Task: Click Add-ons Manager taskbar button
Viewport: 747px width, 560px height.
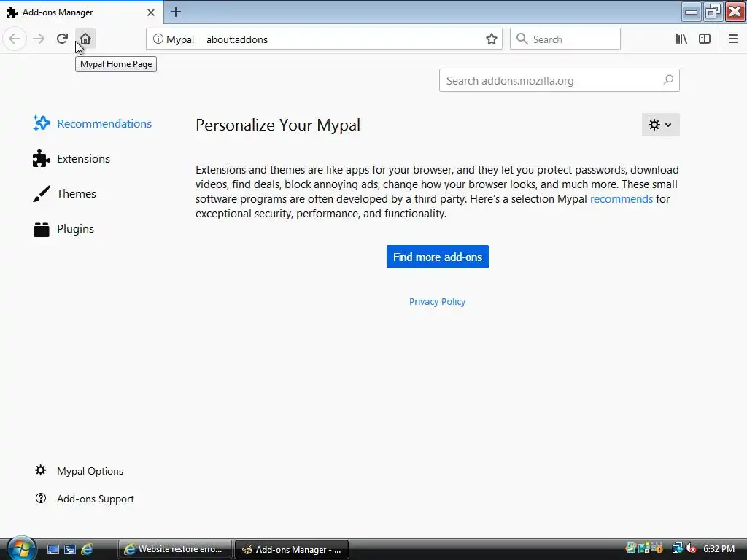Action: 292,550
